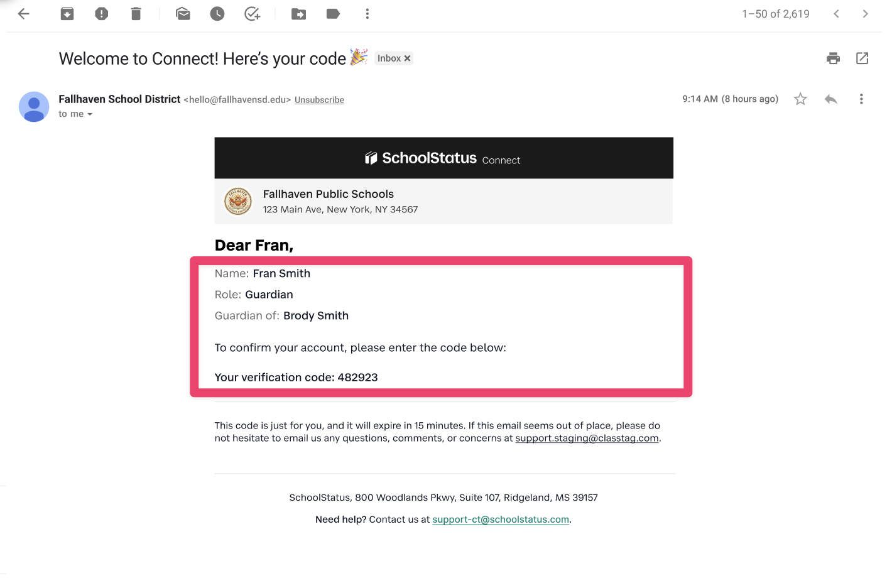Open more options in top toolbar
The image size is (892, 588).
tap(367, 14)
